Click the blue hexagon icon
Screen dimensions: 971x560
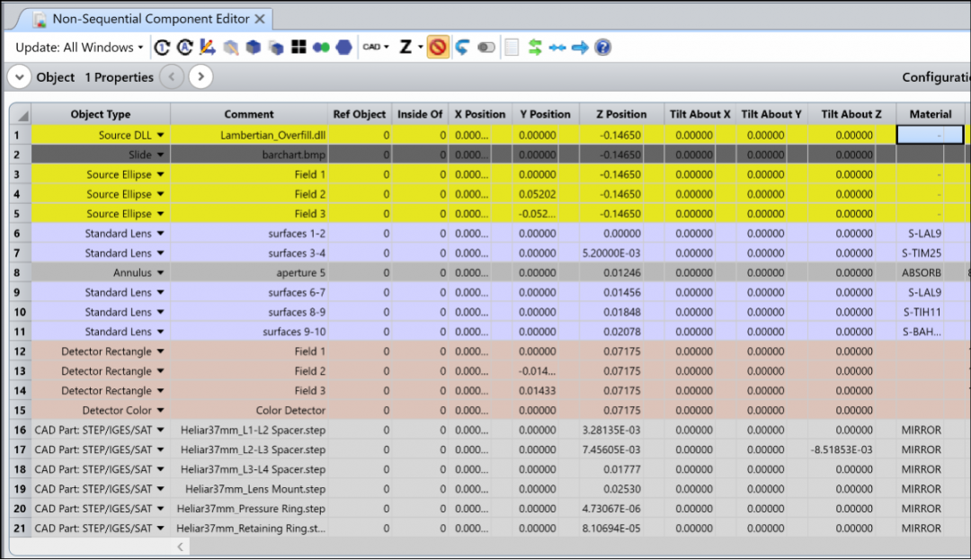click(343, 47)
